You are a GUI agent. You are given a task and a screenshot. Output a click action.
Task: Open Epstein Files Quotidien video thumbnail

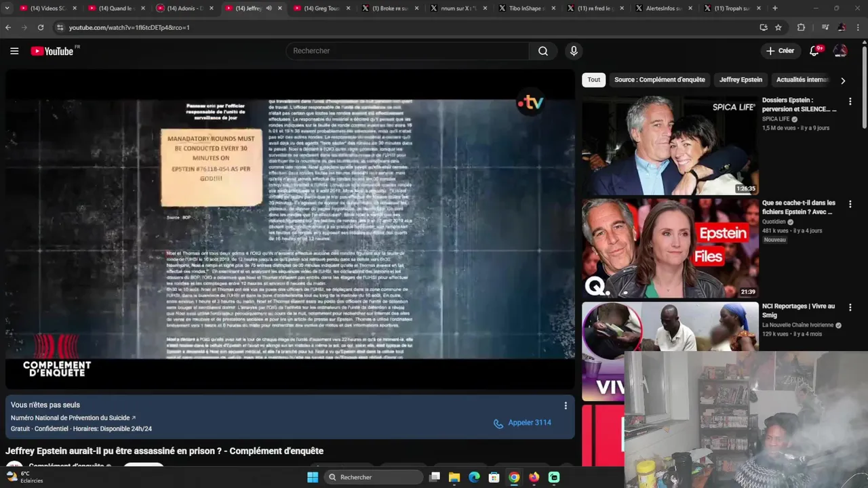[670, 249]
